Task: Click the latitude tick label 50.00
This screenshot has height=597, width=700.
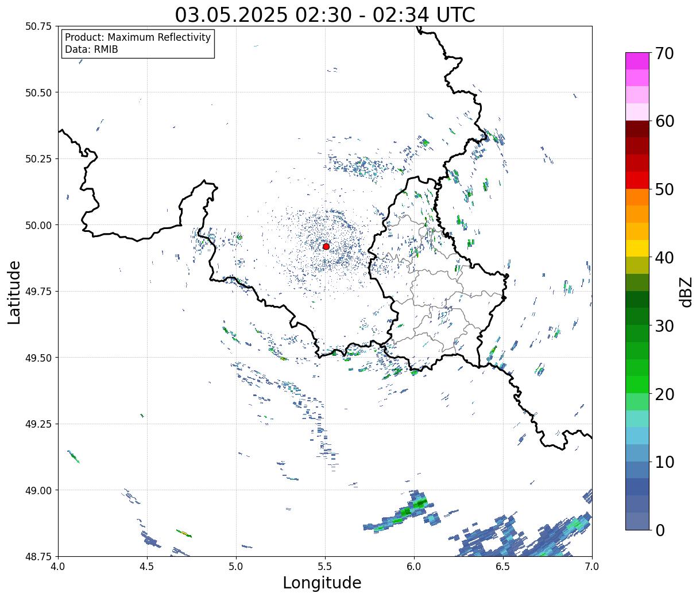Action: [38, 225]
